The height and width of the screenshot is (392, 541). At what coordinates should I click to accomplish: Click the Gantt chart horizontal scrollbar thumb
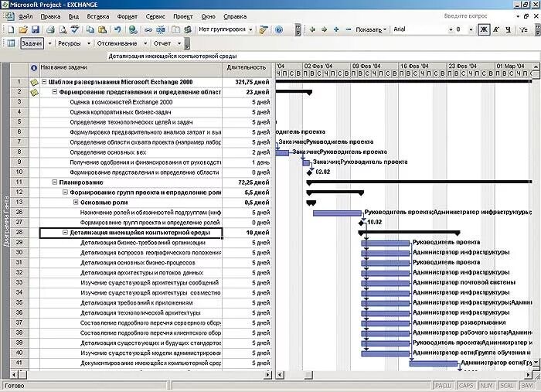click(308, 374)
